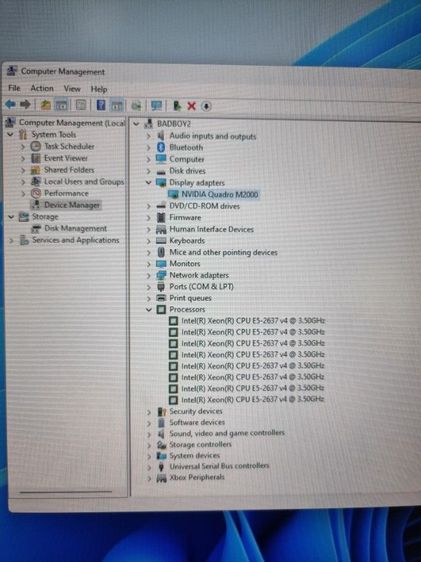Collapse the Processors category
The height and width of the screenshot is (562, 421).
click(149, 309)
